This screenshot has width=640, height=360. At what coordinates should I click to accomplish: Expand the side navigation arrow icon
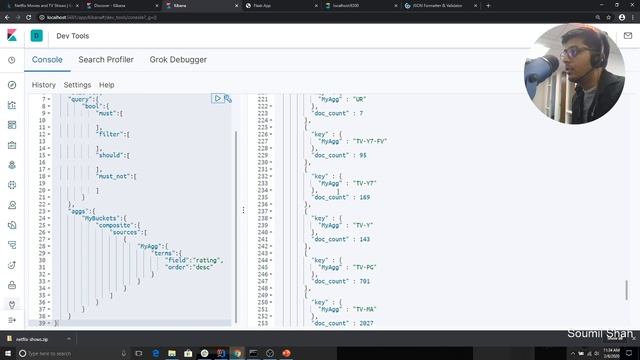(12, 320)
